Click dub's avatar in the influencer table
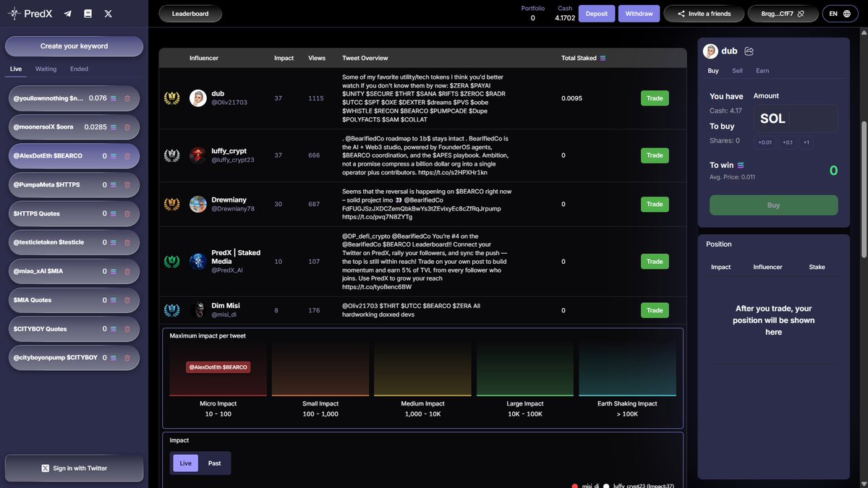868x488 pixels. click(198, 98)
